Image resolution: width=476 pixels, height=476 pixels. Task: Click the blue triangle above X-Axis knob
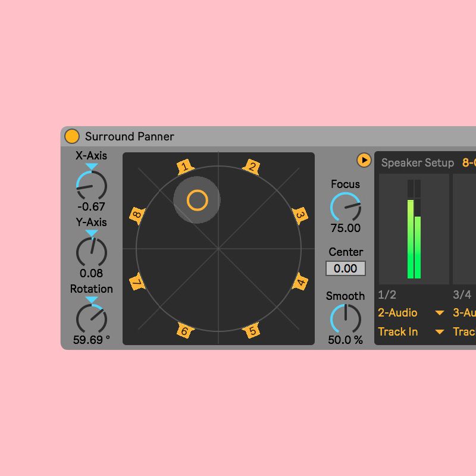point(92,167)
